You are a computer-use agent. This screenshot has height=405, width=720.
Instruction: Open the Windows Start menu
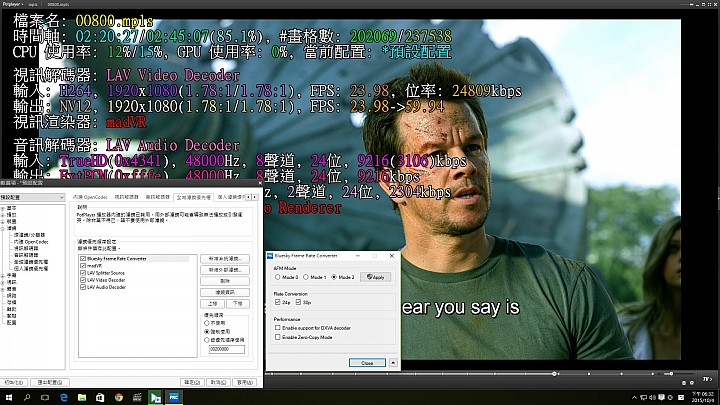pyautogui.click(x=8, y=398)
